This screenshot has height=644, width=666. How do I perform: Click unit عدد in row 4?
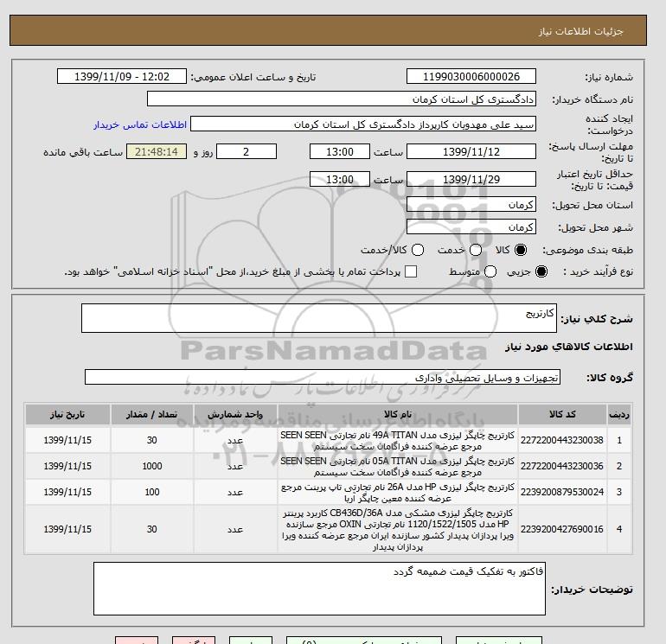click(235, 530)
